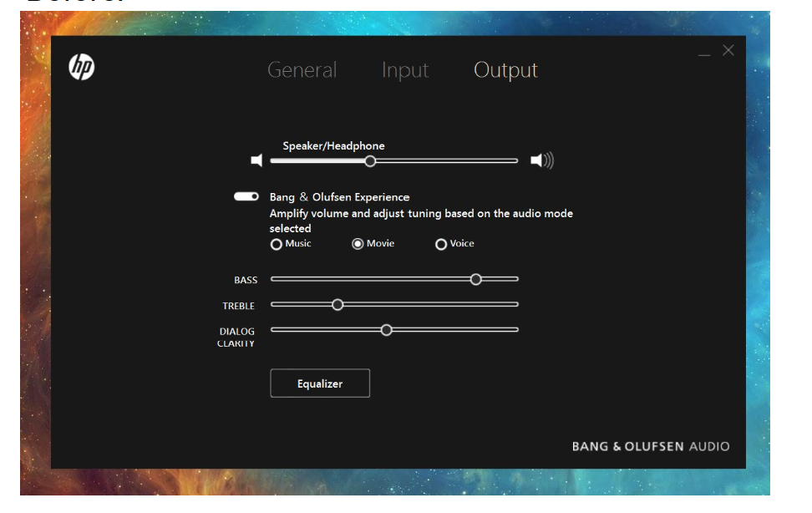Open the Output tab

pyautogui.click(x=505, y=70)
